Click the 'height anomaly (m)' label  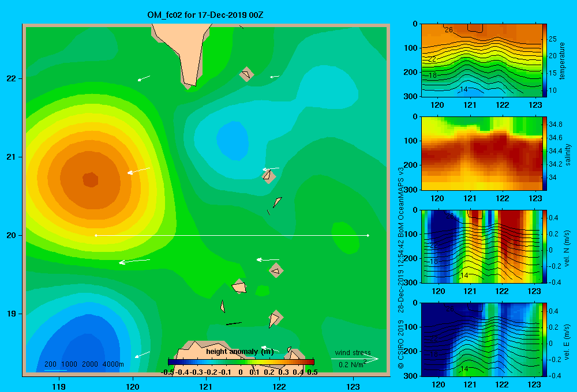pyautogui.click(x=240, y=352)
